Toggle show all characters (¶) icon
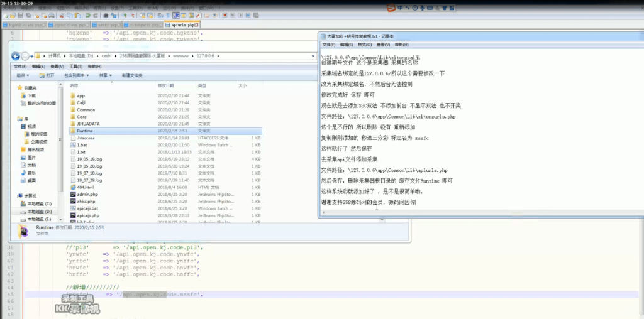644x319 pixels. [x=168, y=15]
